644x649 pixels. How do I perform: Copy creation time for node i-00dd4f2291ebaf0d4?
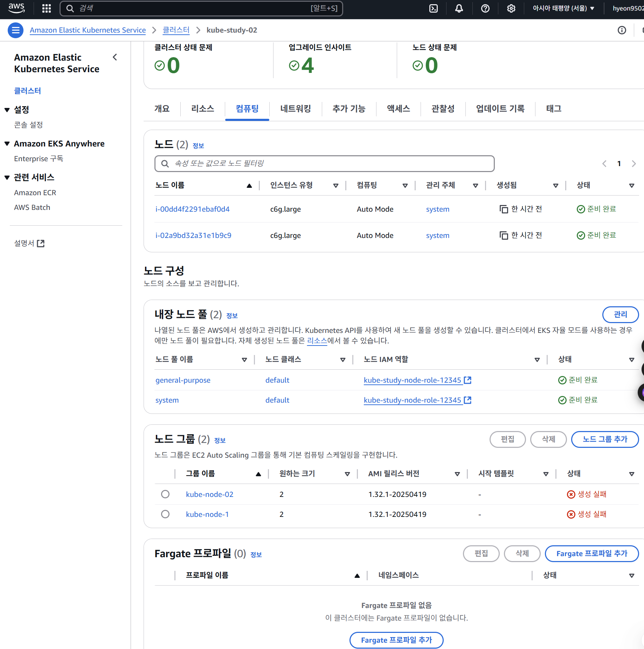[x=504, y=209]
